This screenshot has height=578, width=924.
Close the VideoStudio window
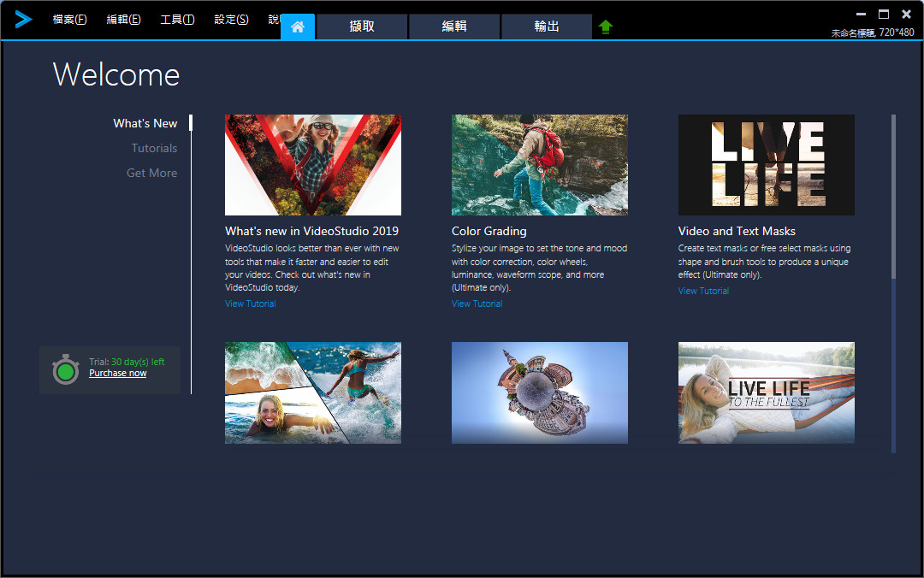[x=906, y=14]
